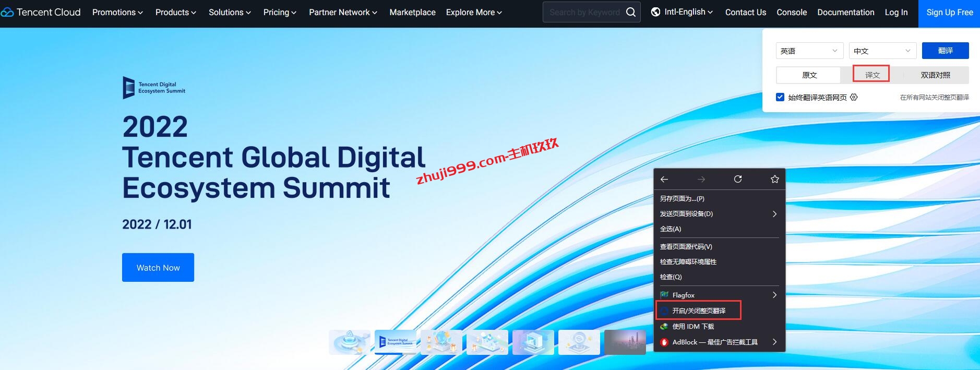Screen dimensions: 980x370
Task: Select third carousel thumbnail with globe
Action: pyautogui.click(x=441, y=342)
